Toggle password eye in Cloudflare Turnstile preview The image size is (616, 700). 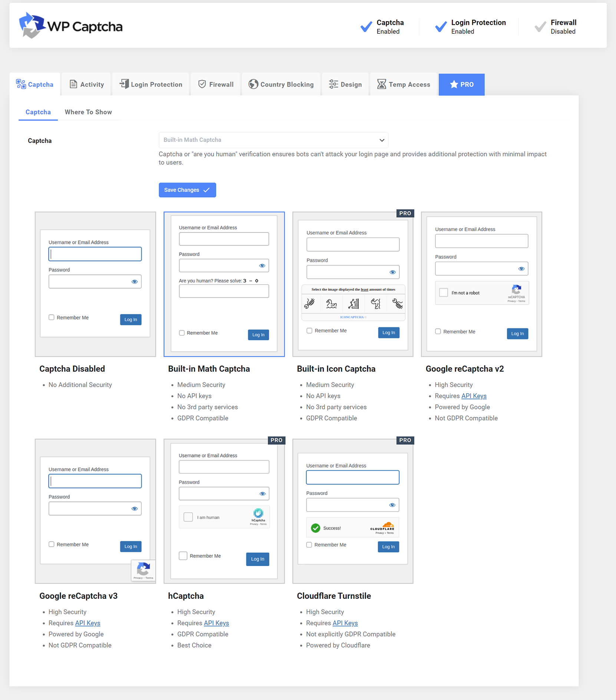[x=392, y=505]
